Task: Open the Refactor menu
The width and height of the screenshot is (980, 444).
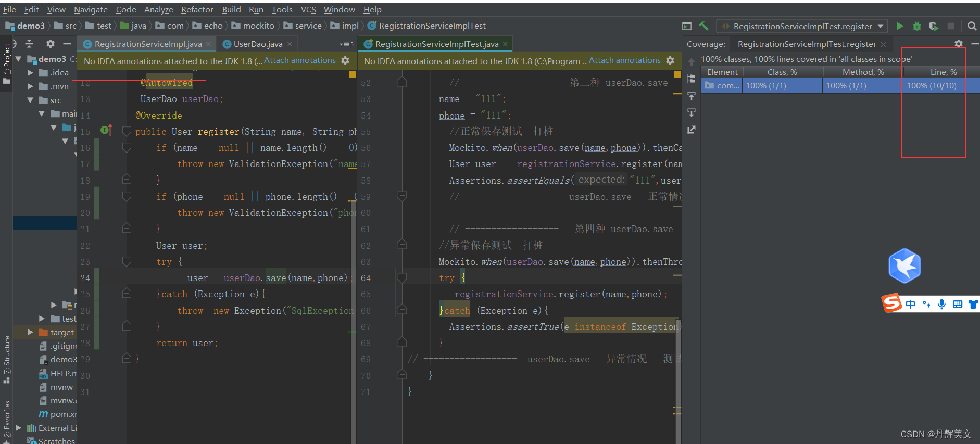Action: point(197,9)
